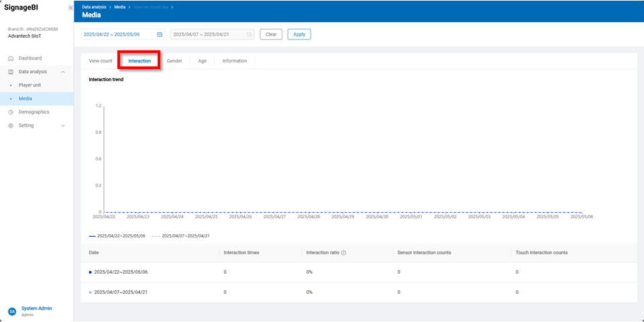Click the Media breadcrumb link
This screenshot has height=322, width=644.
(119, 7)
